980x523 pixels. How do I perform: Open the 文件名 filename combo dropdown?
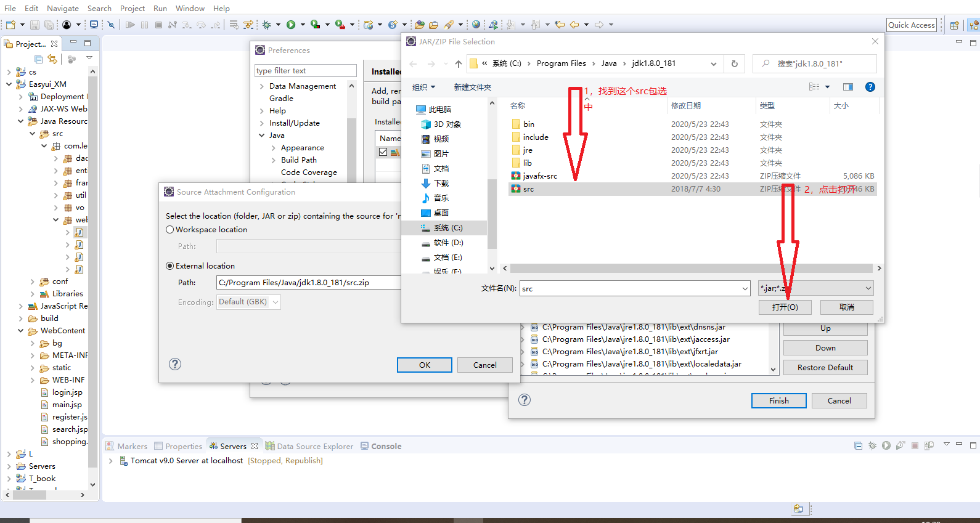click(x=745, y=288)
